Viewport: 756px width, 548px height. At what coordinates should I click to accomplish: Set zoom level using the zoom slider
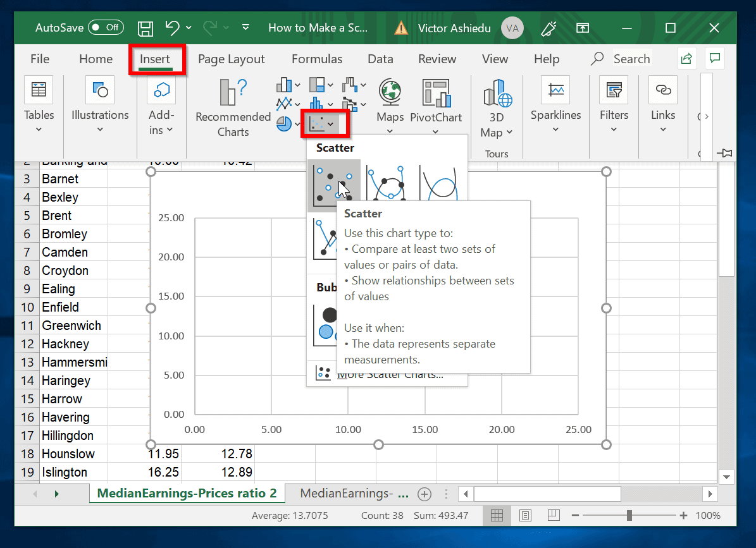(x=629, y=515)
